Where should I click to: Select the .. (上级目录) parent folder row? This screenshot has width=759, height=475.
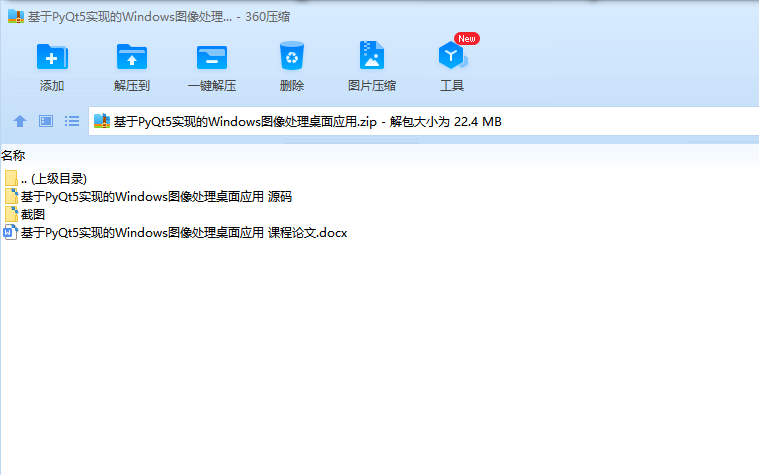pyautogui.click(x=46, y=179)
